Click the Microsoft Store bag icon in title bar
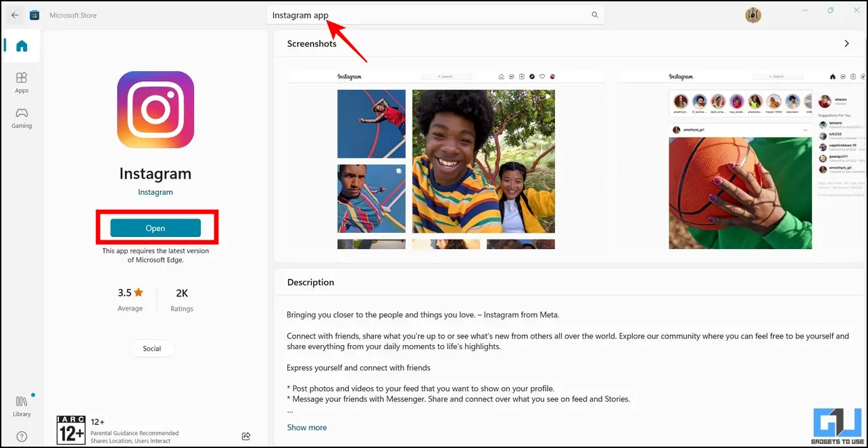868x448 pixels. click(x=34, y=15)
